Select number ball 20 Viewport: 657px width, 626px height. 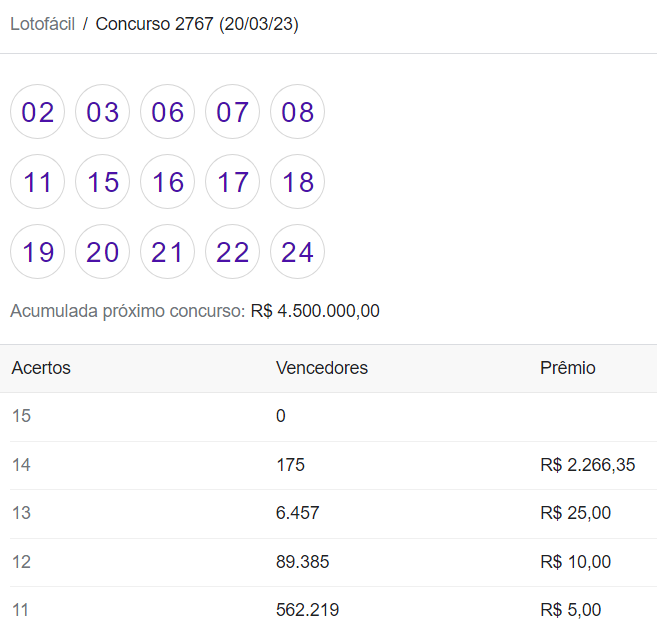pyautogui.click(x=102, y=251)
